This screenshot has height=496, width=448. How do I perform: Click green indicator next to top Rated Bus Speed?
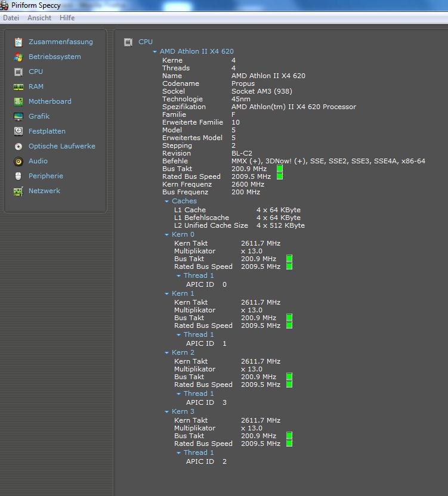280,176
